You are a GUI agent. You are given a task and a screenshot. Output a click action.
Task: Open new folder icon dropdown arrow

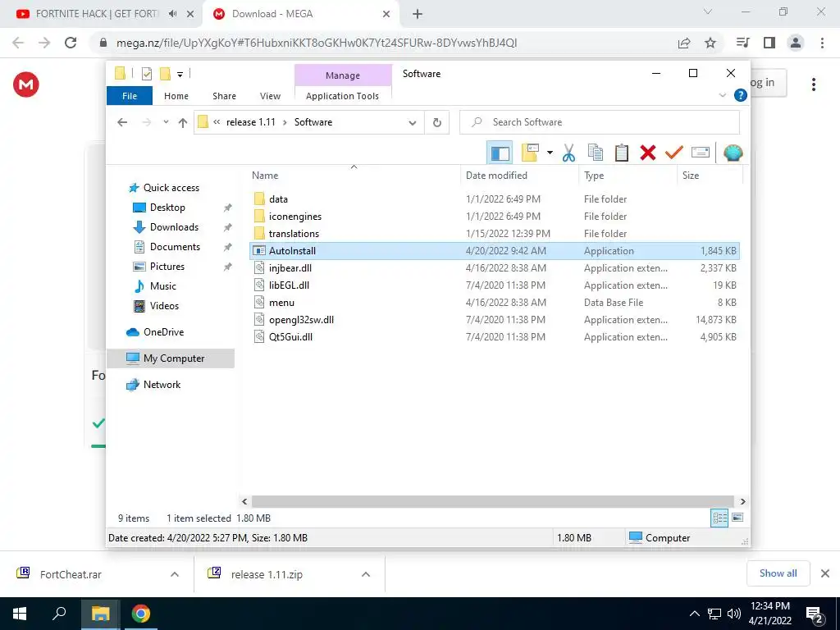point(550,153)
